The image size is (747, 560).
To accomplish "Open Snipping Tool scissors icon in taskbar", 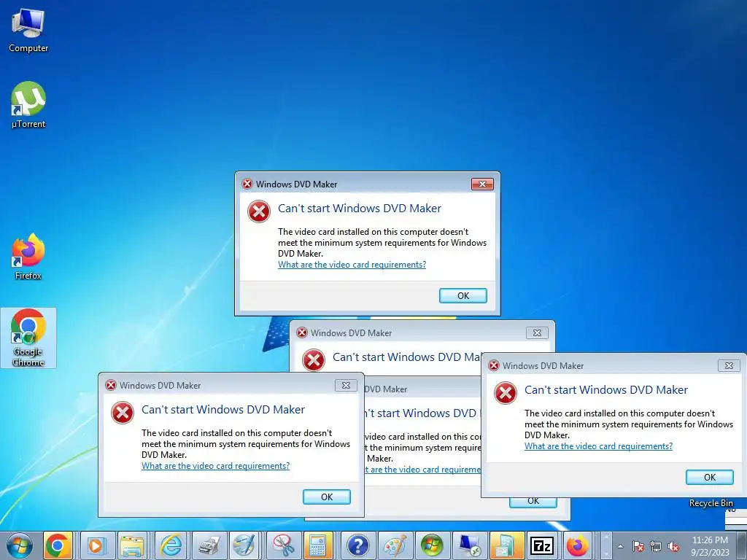I will [x=283, y=545].
